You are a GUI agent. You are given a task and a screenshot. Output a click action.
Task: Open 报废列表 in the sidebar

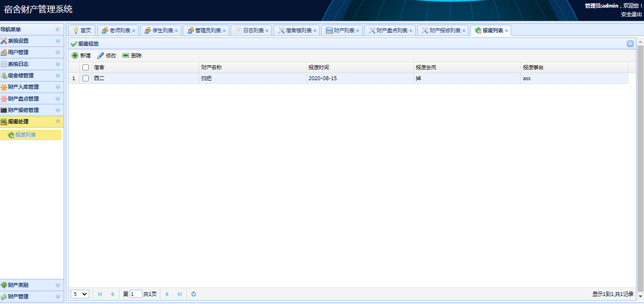[26, 135]
